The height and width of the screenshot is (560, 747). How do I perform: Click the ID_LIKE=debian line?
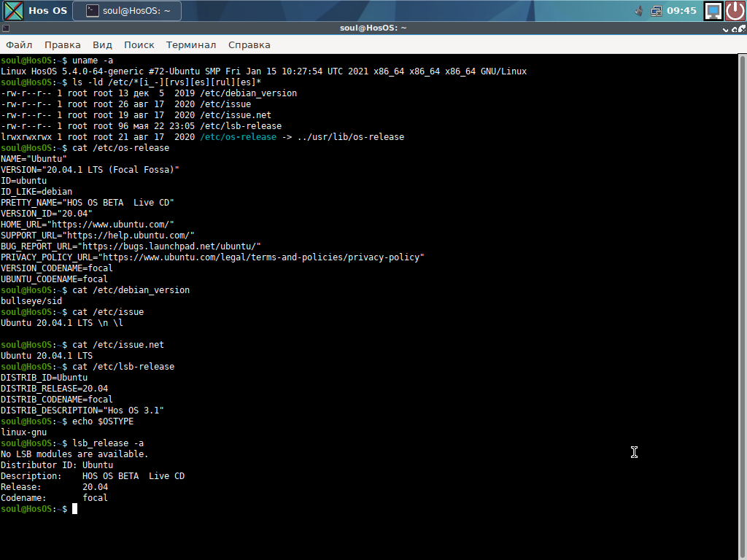36,192
